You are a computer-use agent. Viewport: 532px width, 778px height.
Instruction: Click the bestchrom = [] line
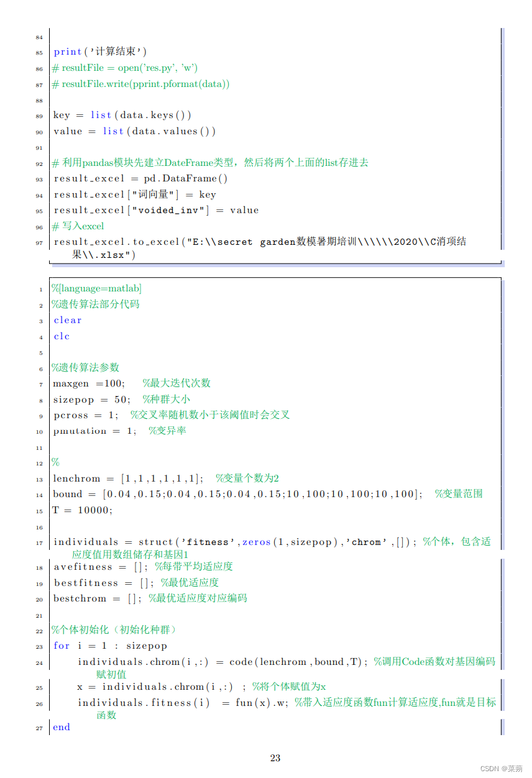[x=150, y=598]
